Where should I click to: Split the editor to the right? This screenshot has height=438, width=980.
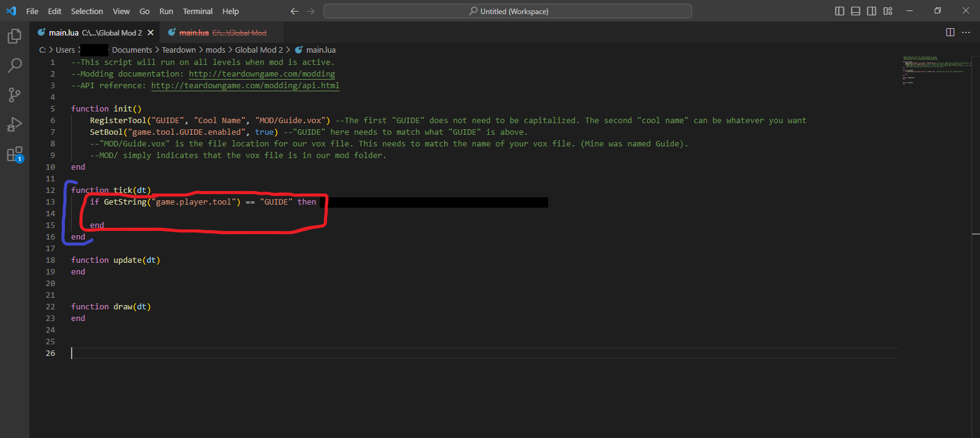951,32
